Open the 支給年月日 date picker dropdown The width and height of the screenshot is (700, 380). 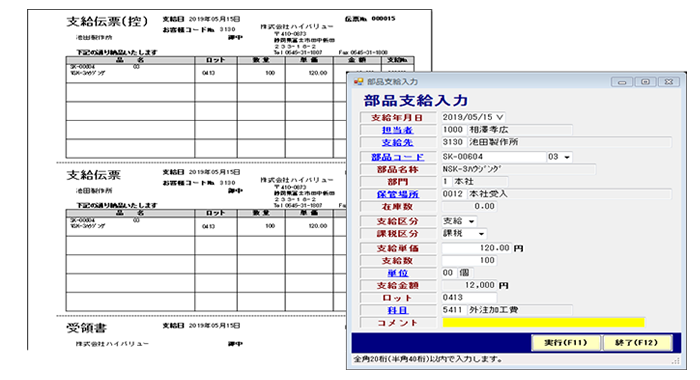500,117
